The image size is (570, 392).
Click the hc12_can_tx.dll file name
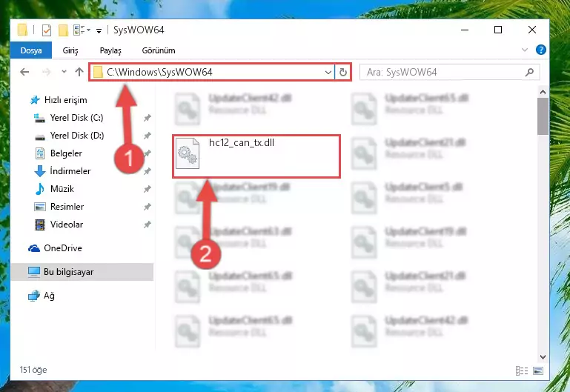click(x=242, y=143)
